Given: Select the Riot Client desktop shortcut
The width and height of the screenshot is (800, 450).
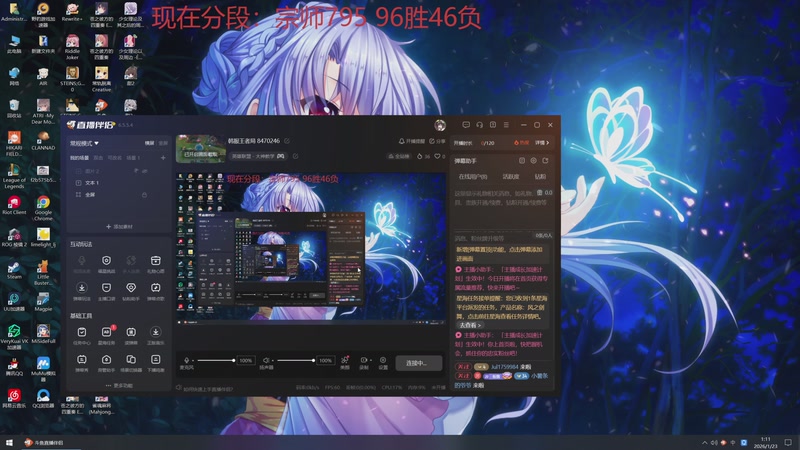Looking at the screenshot, I should 14,205.
